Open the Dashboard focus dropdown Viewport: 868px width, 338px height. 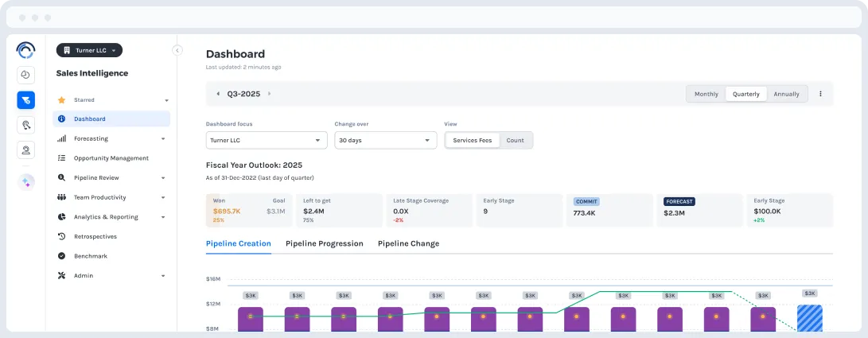coord(267,141)
